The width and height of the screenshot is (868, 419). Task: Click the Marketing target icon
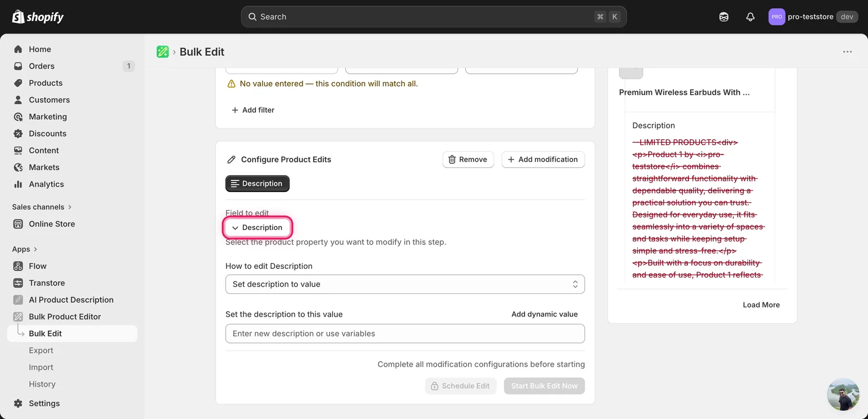tap(18, 117)
